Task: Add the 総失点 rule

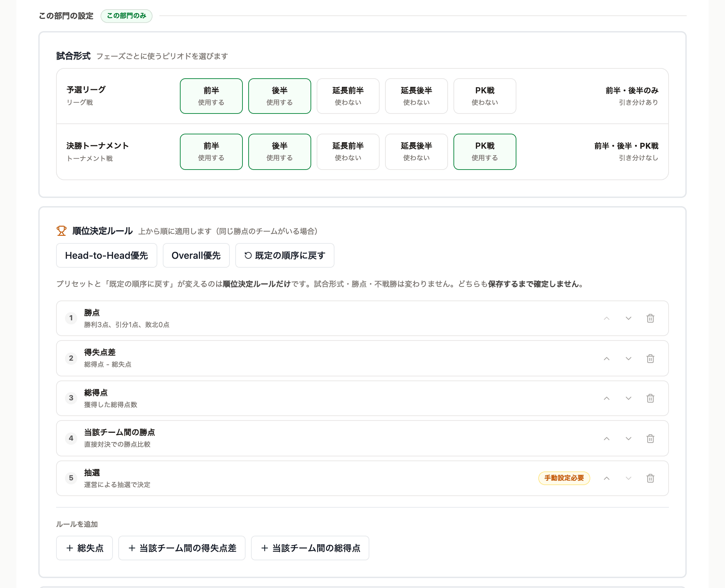Action: (84, 548)
